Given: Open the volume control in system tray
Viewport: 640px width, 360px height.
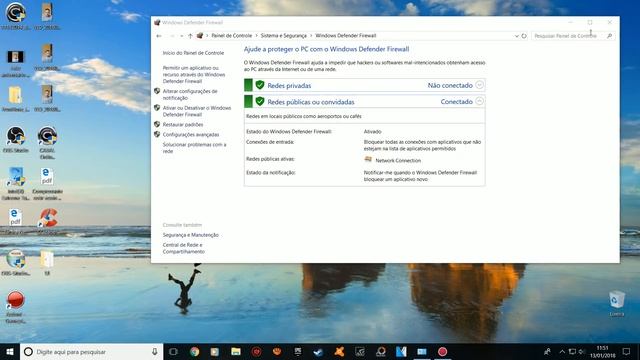Looking at the screenshot, I should pyautogui.click(x=582, y=351).
